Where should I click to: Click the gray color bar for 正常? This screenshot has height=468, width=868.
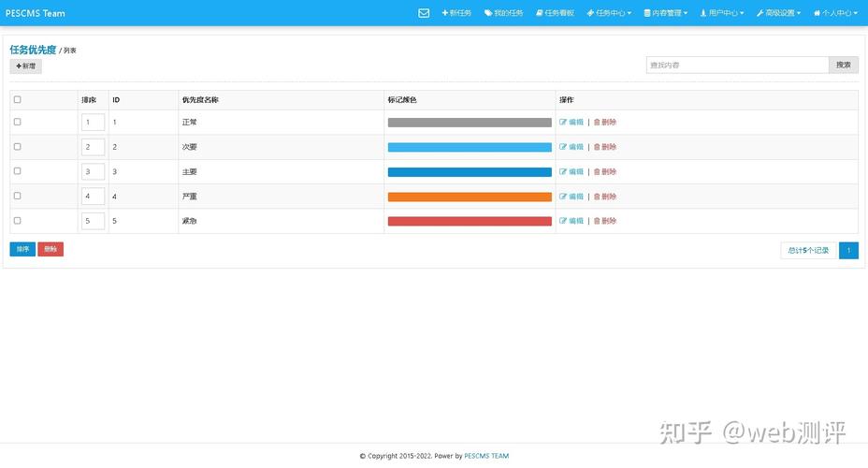[x=470, y=123]
